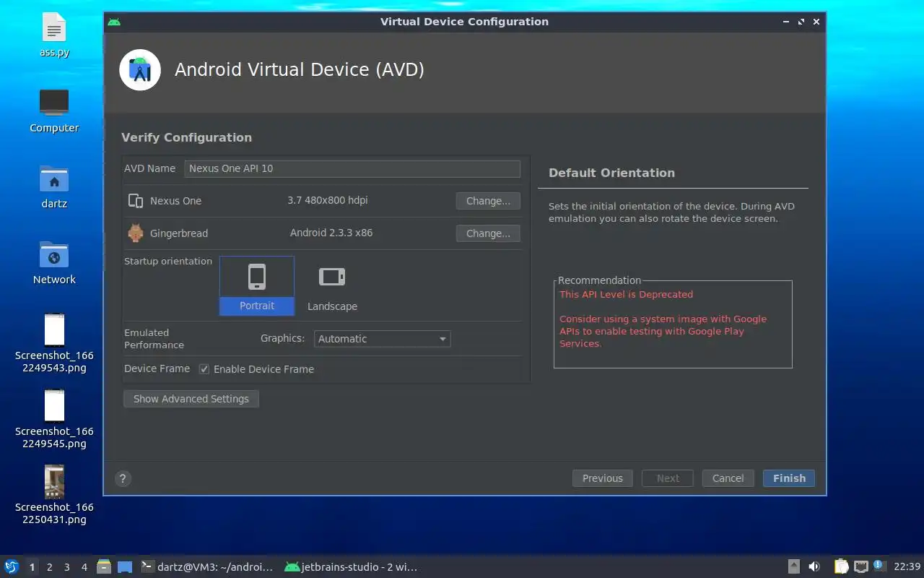
Task: Switch to jetbrains-studio taskbar window
Action: click(x=352, y=567)
